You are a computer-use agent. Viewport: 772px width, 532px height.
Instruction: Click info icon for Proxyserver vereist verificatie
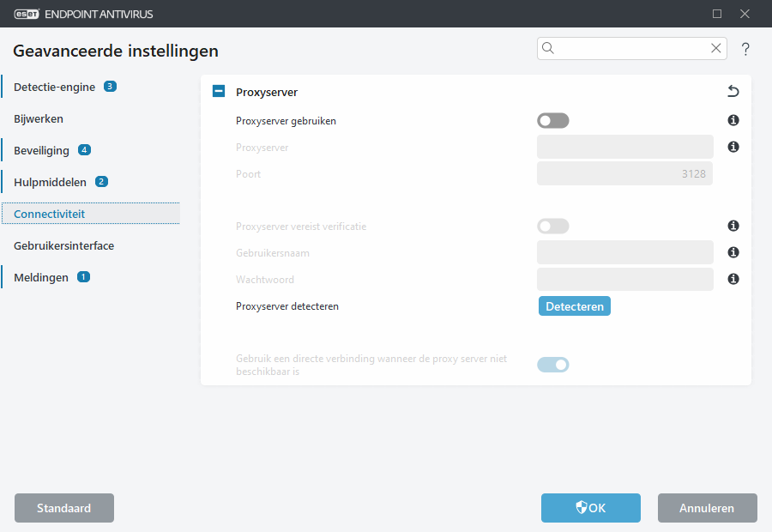[x=733, y=226]
